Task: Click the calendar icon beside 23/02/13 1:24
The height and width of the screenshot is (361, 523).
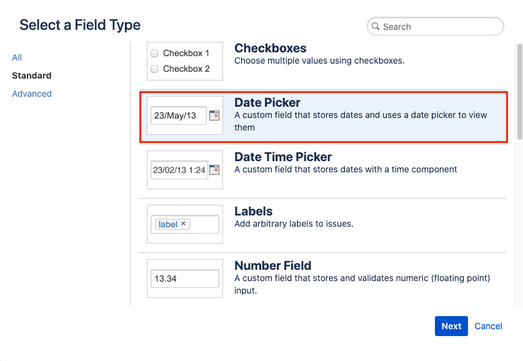Action: coord(214,170)
